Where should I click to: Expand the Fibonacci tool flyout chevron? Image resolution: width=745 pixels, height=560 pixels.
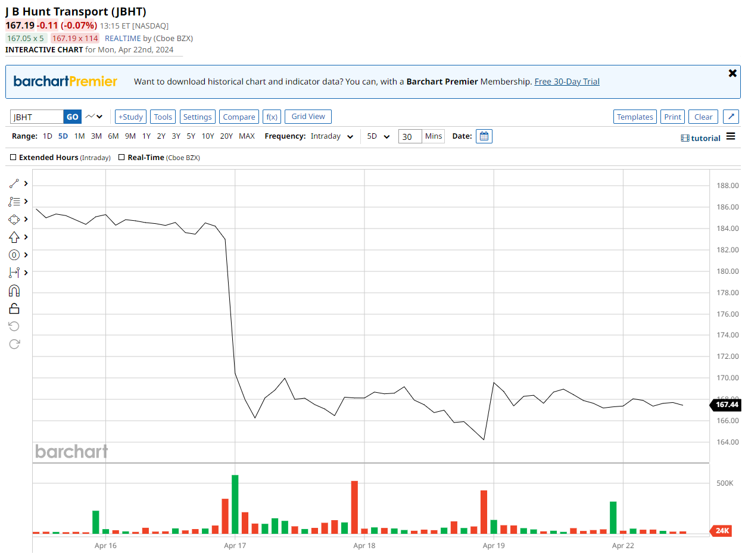pyautogui.click(x=26, y=202)
